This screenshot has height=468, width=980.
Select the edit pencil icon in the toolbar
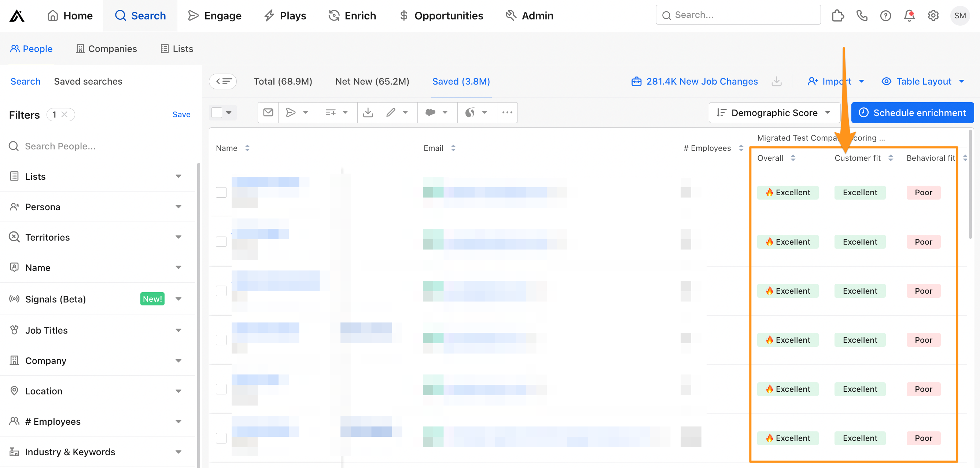391,112
